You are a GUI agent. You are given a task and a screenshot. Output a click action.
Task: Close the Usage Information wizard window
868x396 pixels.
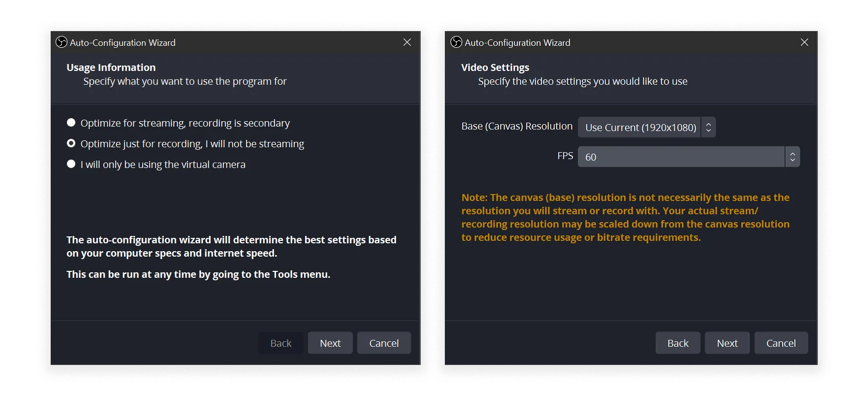coord(407,42)
